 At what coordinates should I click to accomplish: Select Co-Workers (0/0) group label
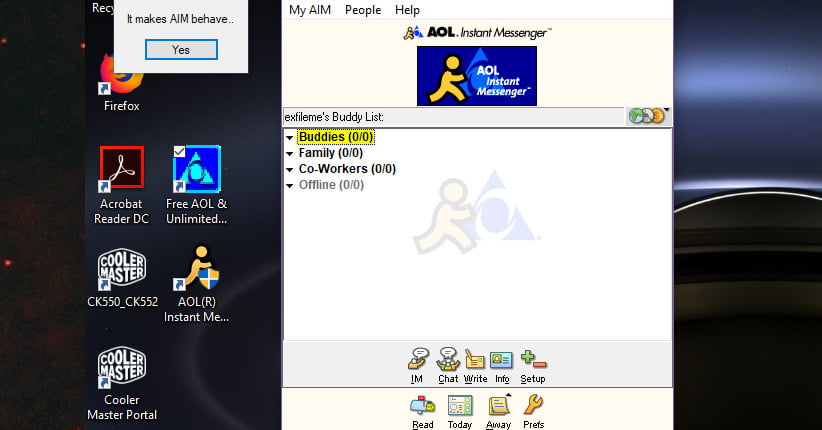coord(347,169)
